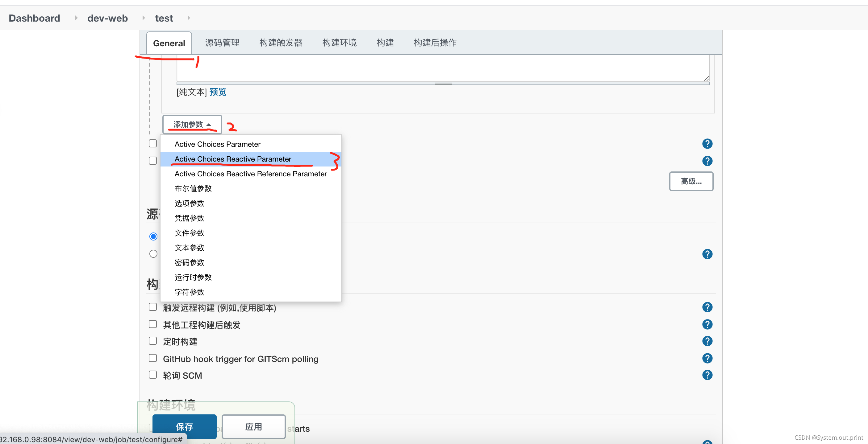Click the 保存 save button
The width and height of the screenshot is (868, 444).
[x=184, y=426]
